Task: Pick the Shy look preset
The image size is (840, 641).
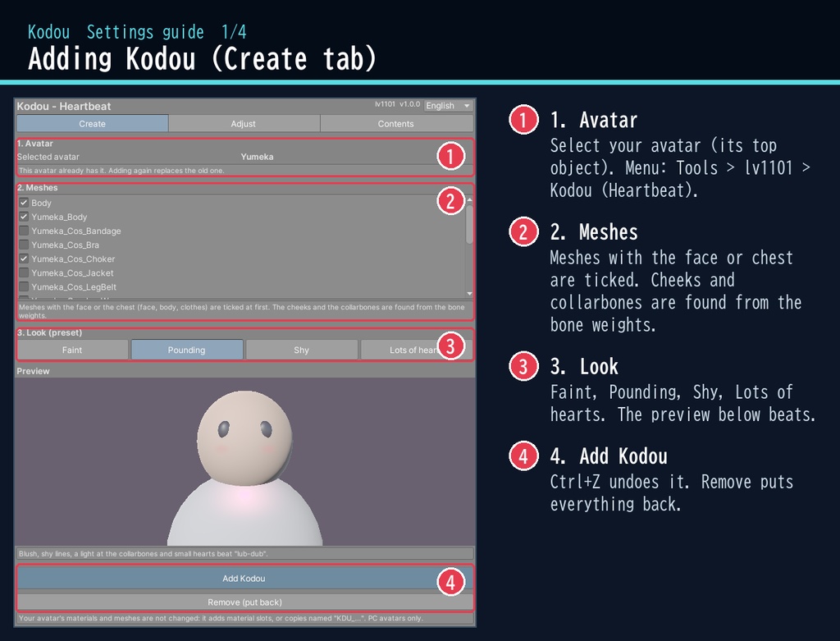Action: pos(302,350)
